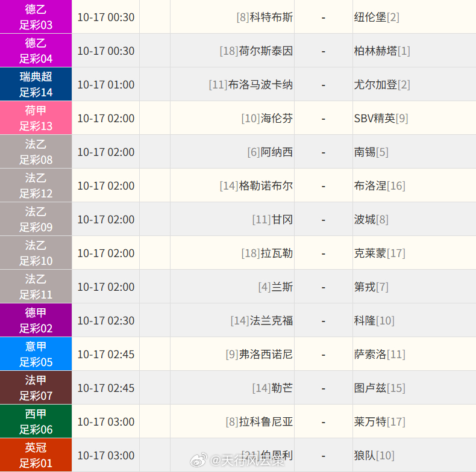
Task: Select the 英冠 足彩01 league cell
Action: 36,455
